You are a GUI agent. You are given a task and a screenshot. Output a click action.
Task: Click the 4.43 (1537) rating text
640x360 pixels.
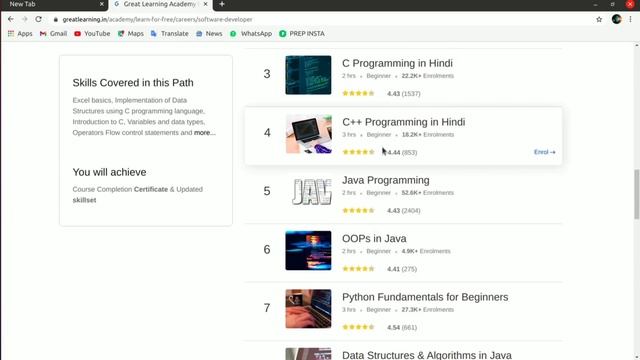pyautogui.click(x=404, y=93)
